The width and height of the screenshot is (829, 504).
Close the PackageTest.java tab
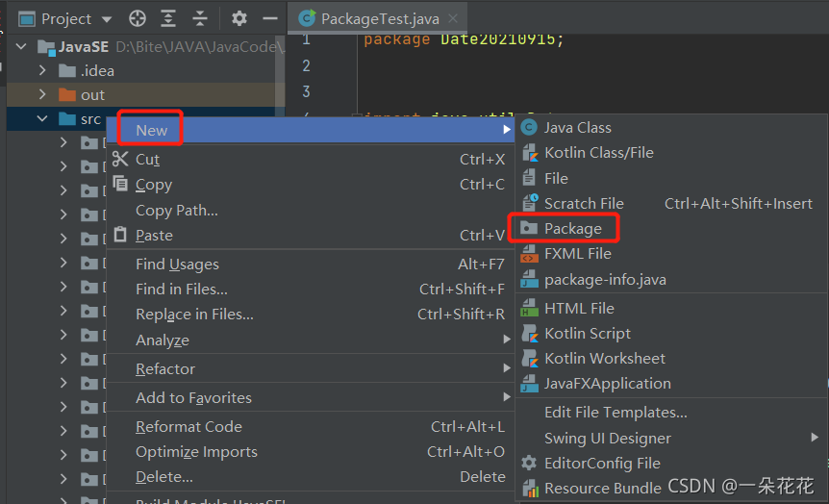pos(453,18)
